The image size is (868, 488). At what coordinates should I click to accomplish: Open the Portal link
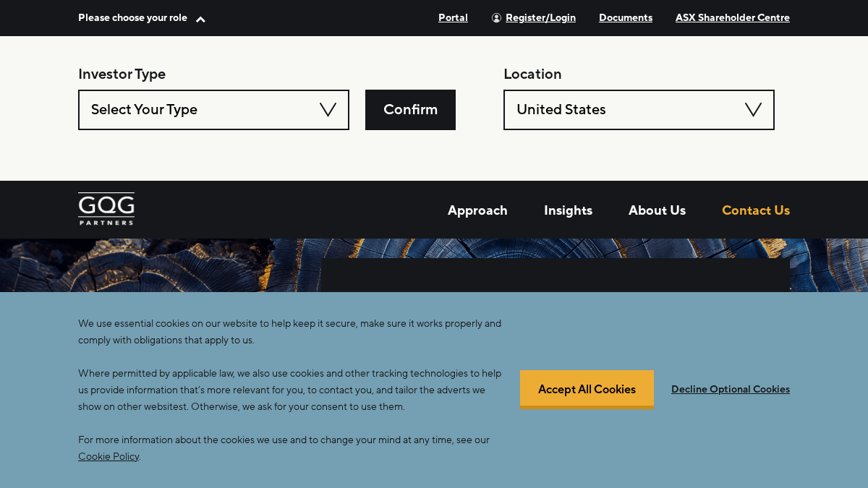[453, 18]
